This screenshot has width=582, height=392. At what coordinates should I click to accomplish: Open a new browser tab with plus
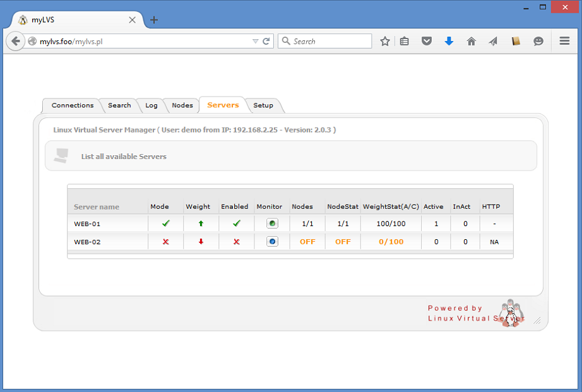coord(154,20)
